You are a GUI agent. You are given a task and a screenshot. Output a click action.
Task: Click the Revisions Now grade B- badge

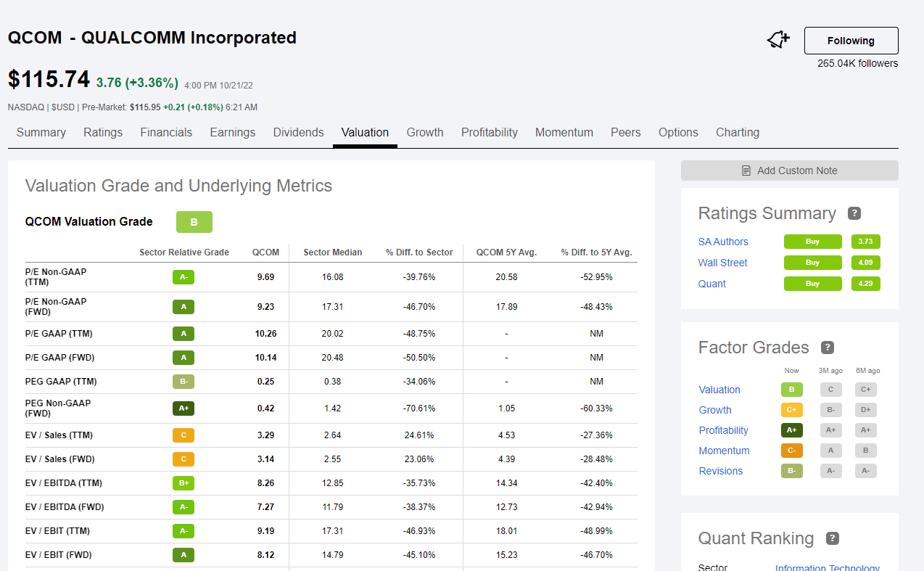tap(792, 471)
